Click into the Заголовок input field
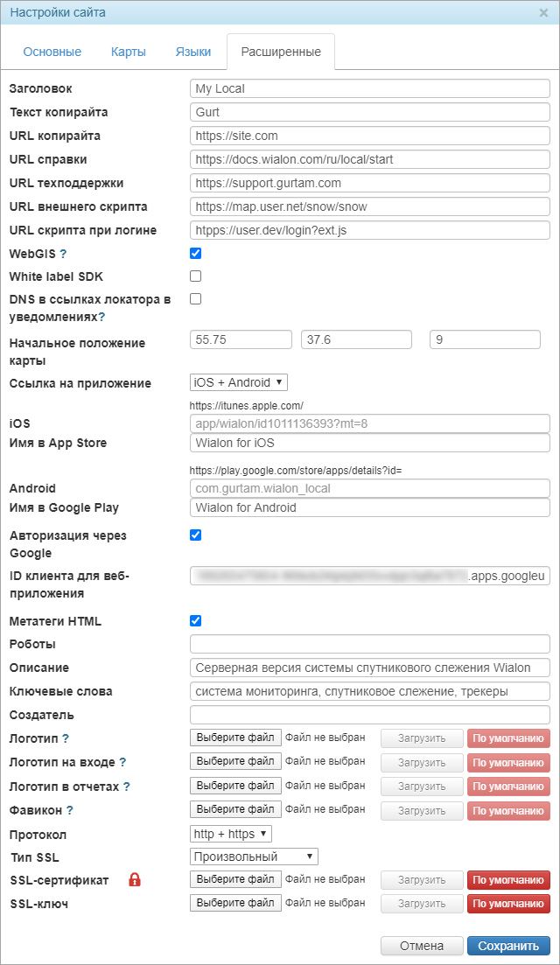 [369, 88]
